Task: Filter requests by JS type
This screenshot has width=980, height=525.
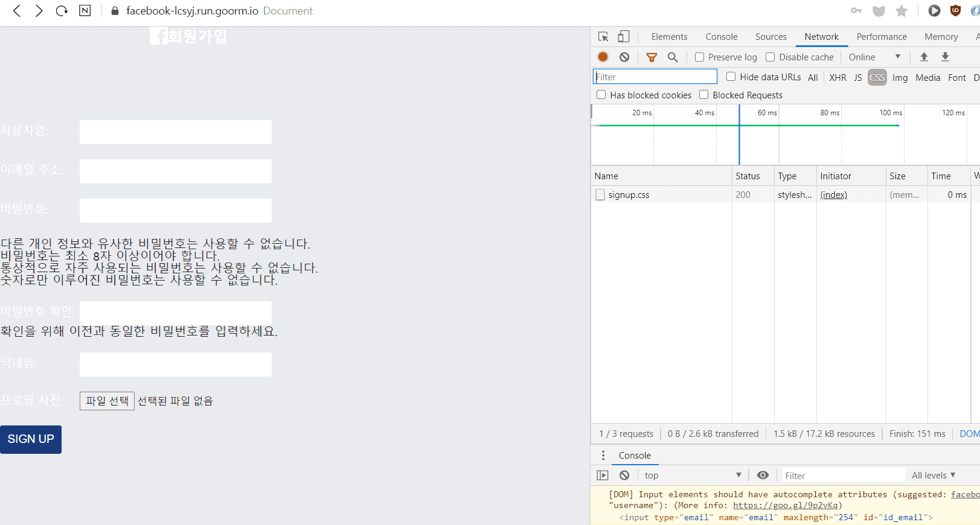Action: [857, 77]
